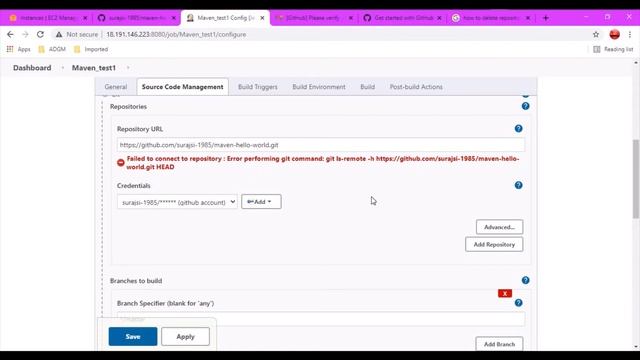Click the Branch Specifier input field
The image size is (640, 360).
[321, 319]
